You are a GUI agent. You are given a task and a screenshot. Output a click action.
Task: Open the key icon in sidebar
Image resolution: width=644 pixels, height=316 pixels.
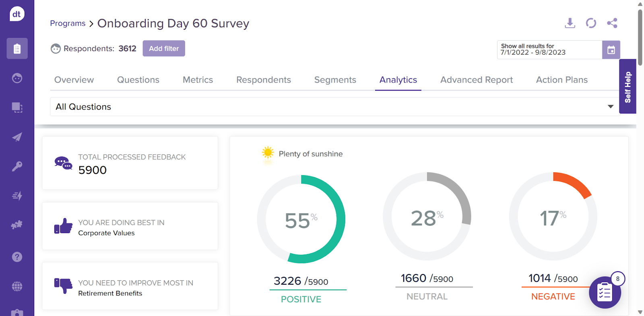pyautogui.click(x=17, y=166)
